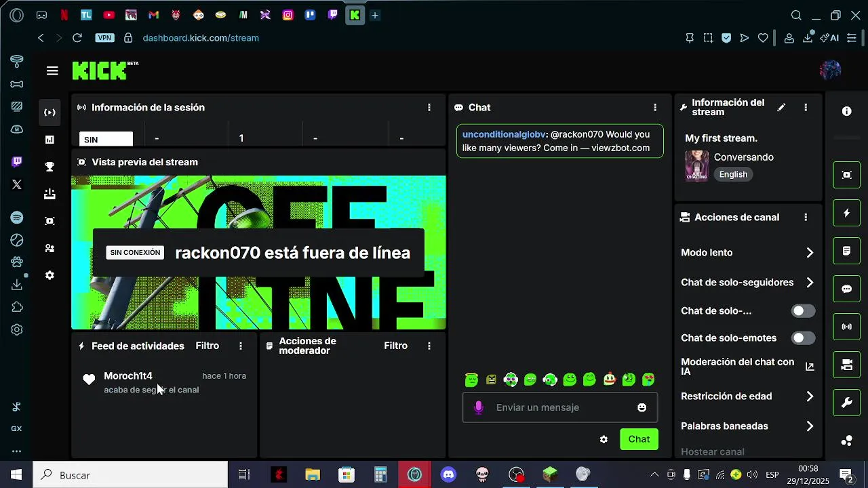Select the camera panel button on right
The width and height of the screenshot is (868, 488).
[x=846, y=365]
